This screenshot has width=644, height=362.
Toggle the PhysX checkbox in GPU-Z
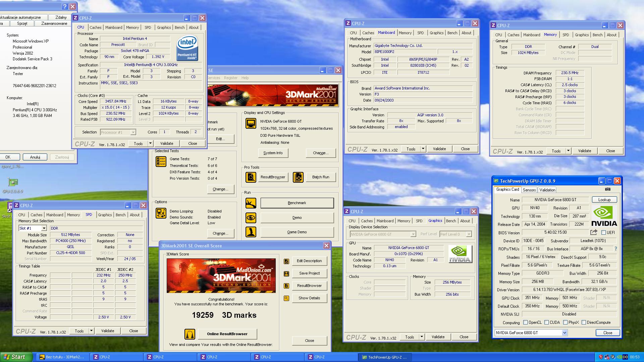tap(565, 322)
